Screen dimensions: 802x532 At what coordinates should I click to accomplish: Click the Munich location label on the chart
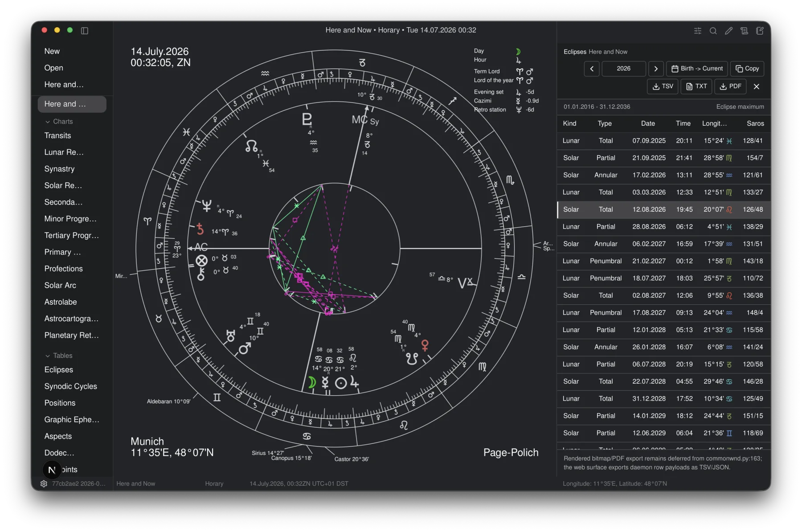point(147,442)
